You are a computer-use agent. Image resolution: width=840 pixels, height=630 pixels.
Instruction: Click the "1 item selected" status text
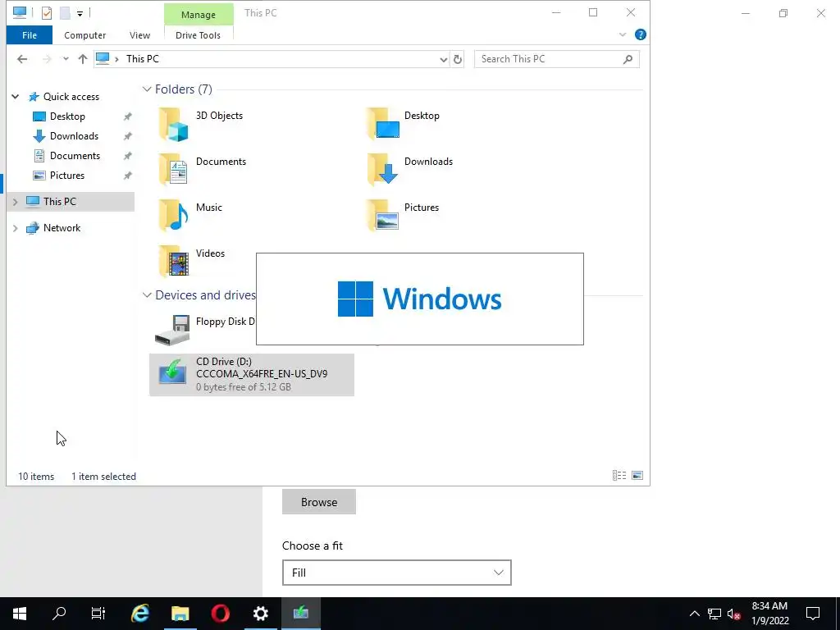click(104, 477)
